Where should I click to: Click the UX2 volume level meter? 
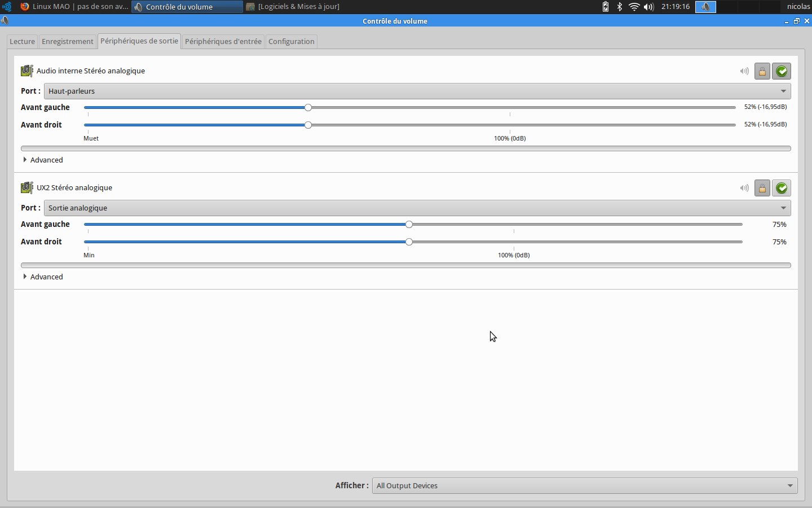coord(406,265)
